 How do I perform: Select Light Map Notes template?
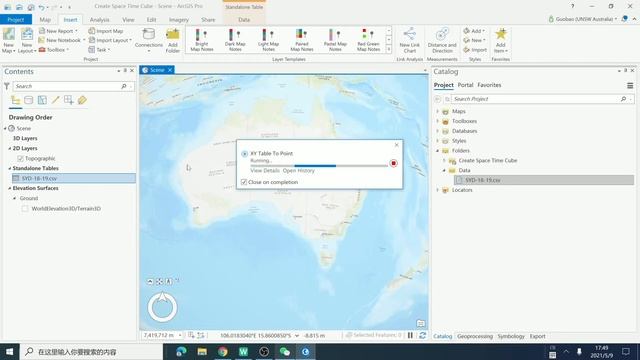pos(268,40)
